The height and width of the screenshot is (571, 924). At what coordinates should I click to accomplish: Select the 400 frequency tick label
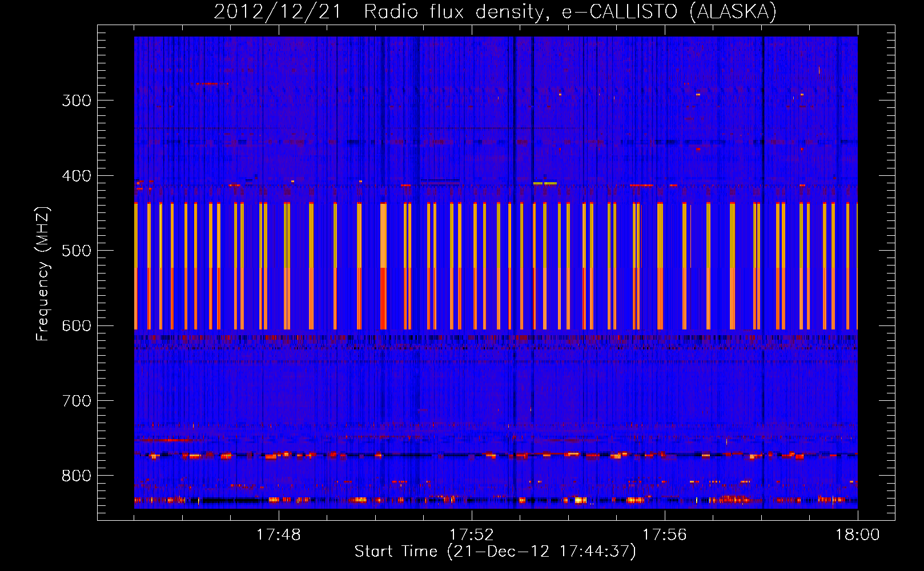[77, 176]
